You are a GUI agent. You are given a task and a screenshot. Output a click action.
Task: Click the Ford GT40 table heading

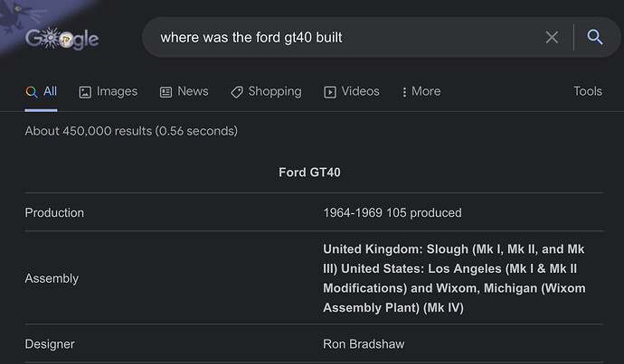coord(309,173)
